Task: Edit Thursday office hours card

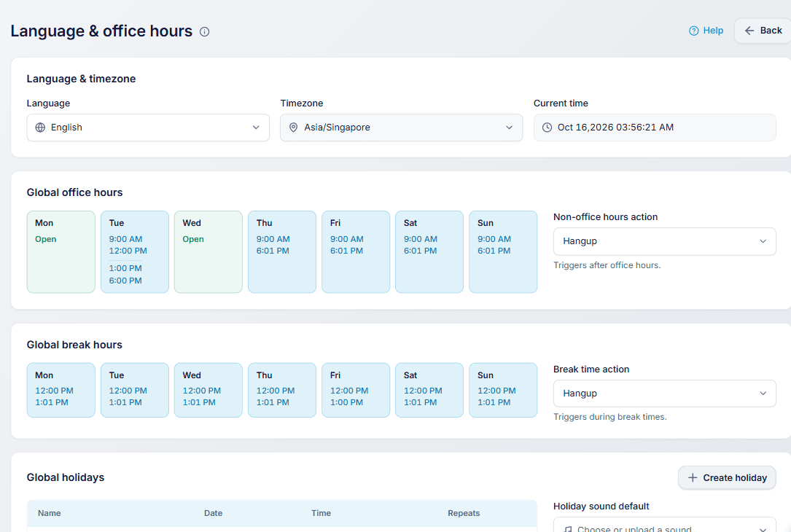Action: tap(282, 251)
